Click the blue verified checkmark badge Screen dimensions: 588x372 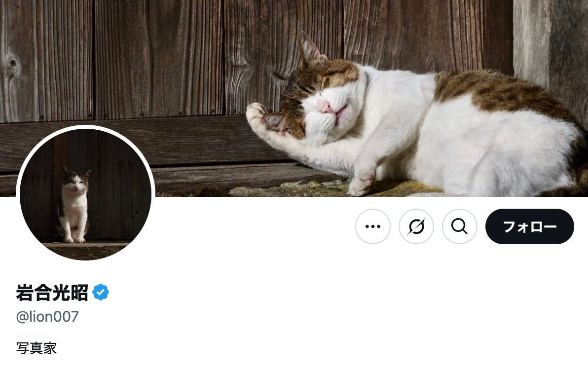click(101, 292)
